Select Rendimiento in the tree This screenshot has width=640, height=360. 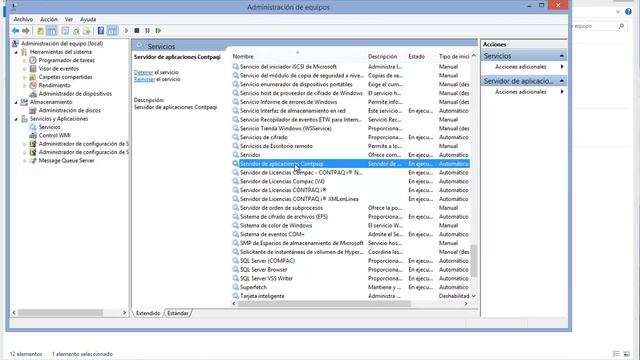coord(54,85)
